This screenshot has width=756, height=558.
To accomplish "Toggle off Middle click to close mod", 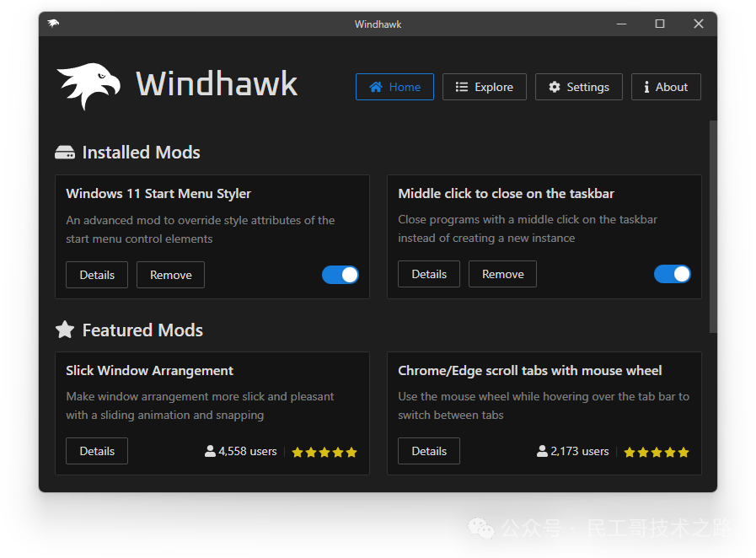I will 672,274.
